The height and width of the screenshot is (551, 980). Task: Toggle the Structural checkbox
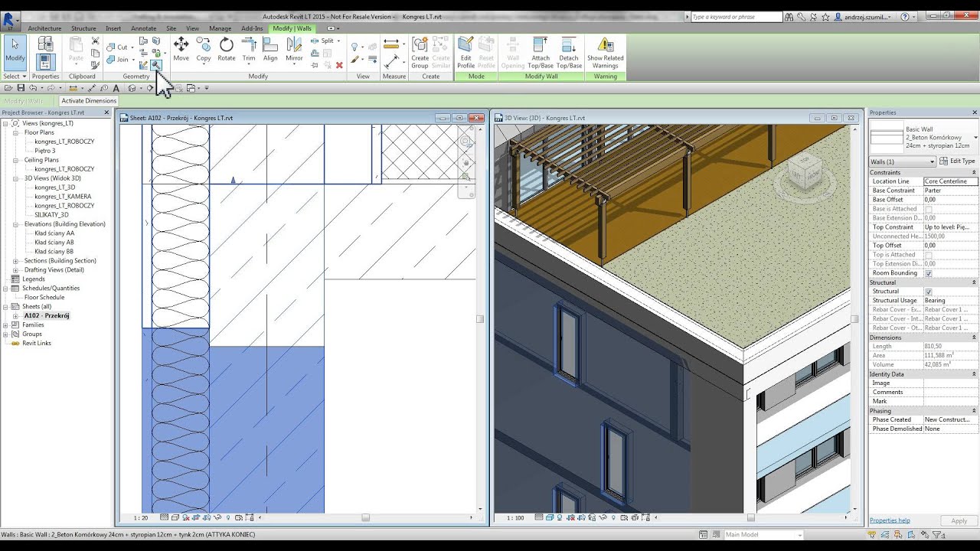928,292
